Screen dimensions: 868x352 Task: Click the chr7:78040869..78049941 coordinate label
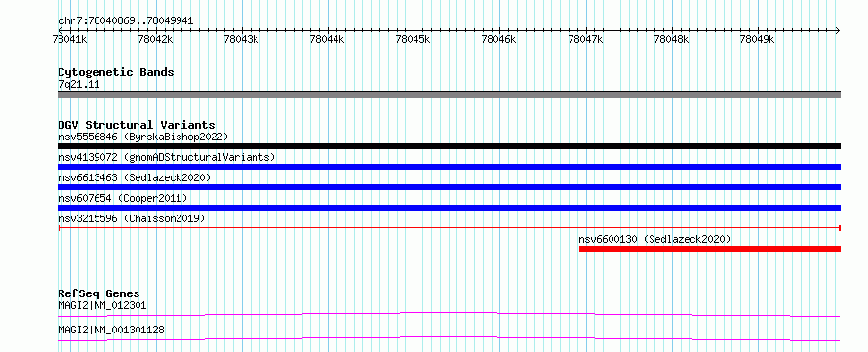pos(126,21)
